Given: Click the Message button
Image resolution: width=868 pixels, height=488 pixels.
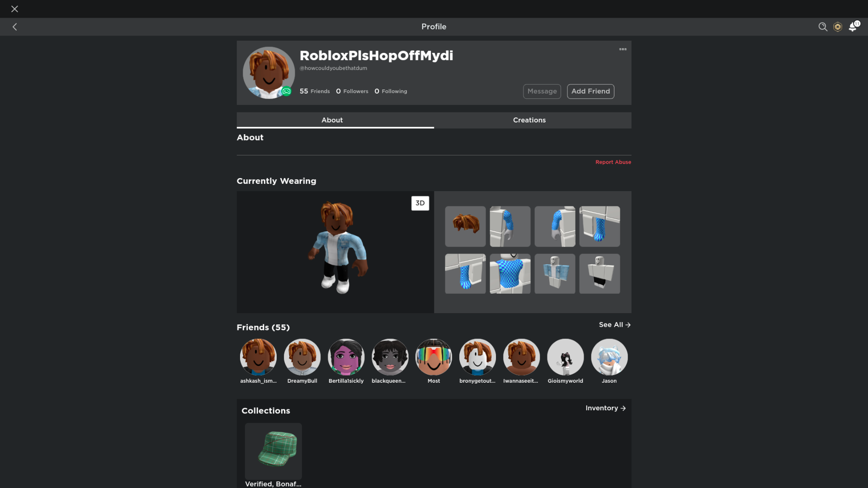Looking at the screenshot, I should (x=542, y=91).
